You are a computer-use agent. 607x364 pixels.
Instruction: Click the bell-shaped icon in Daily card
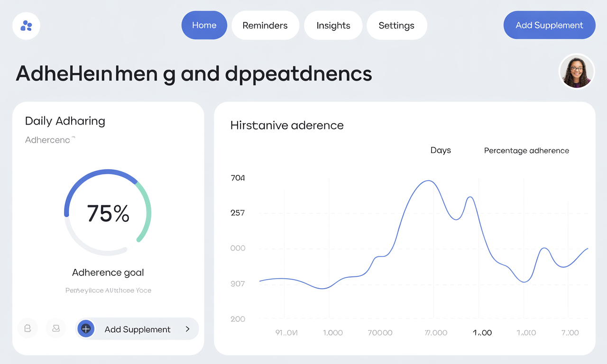click(x=28, y=328)
